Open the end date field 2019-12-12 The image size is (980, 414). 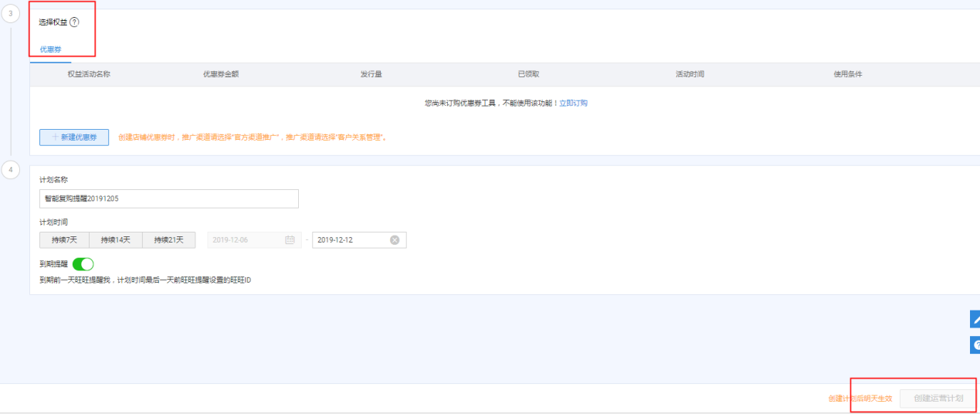coord(350,240)
